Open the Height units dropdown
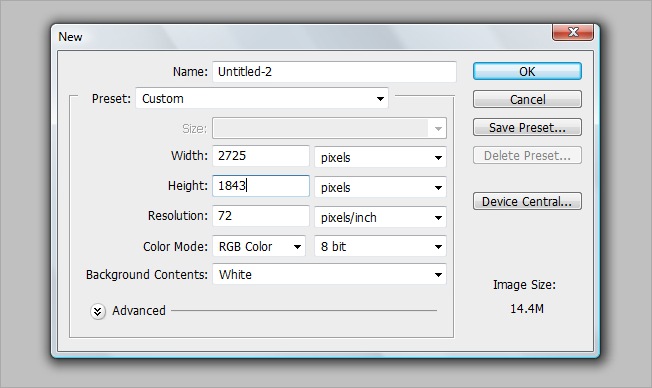This screenshot has width=652, height=388. click(380, 187)
